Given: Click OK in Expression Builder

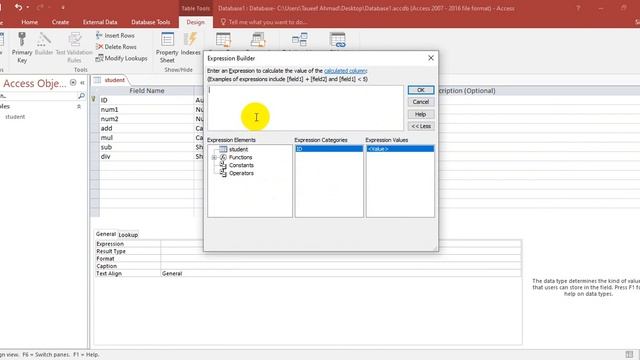Looking at the screenshot, I should (x=421, y=90).
